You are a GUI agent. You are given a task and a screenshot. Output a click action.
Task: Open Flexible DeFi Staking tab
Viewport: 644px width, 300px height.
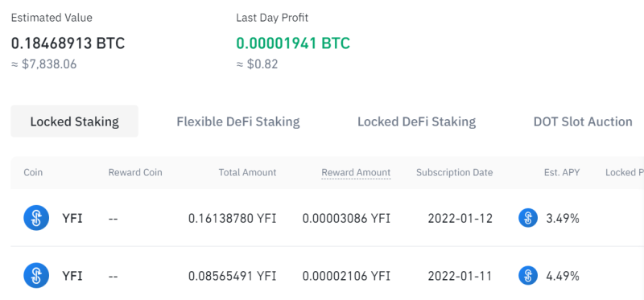(238, 121)
